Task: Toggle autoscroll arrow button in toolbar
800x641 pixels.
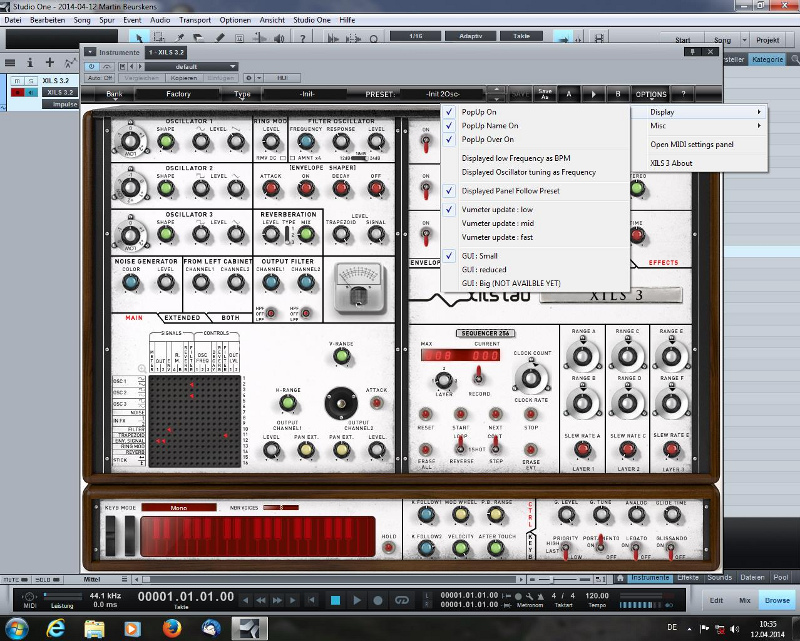Action: coord(563,38)
